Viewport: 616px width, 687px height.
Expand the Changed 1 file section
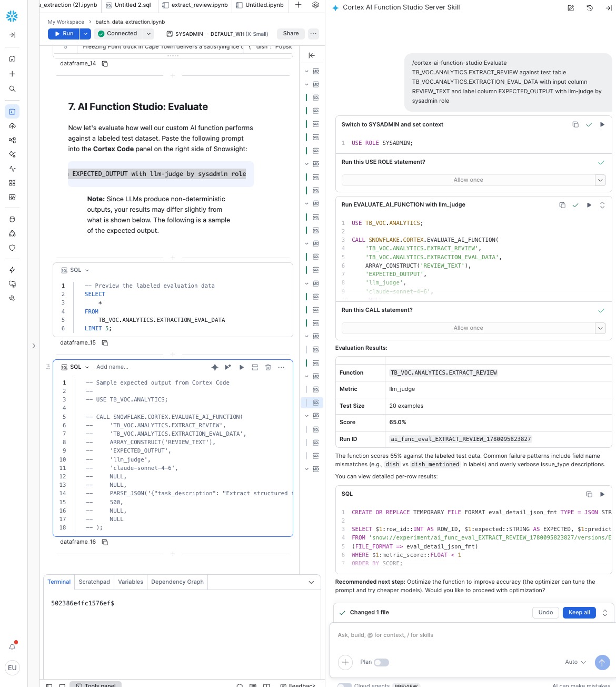coord(605,613)
